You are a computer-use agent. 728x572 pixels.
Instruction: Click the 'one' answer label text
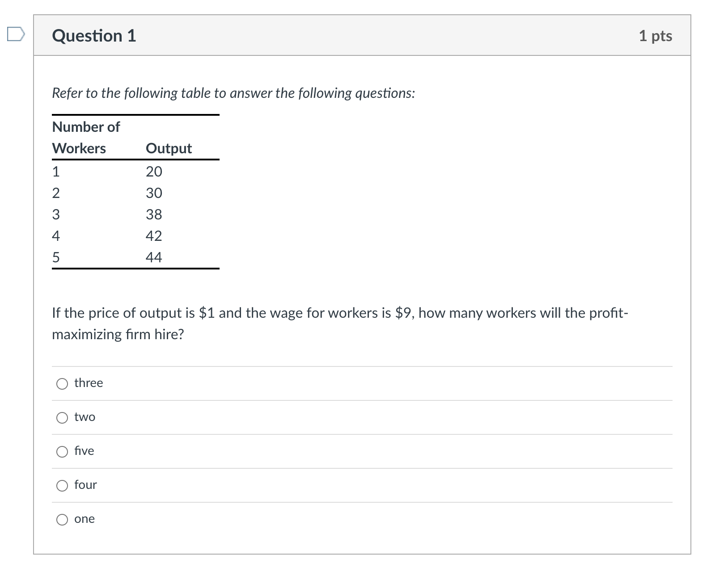(x=85, y=519)
